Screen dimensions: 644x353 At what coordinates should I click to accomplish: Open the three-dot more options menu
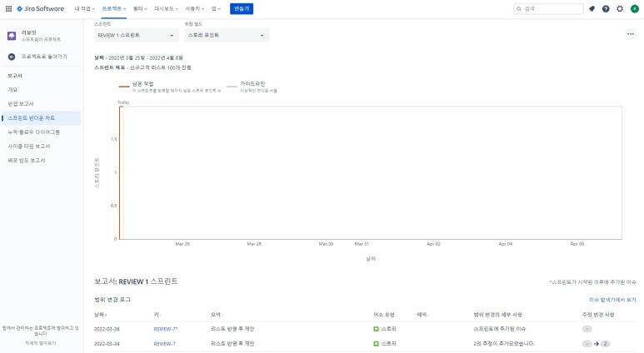[630, 34]
